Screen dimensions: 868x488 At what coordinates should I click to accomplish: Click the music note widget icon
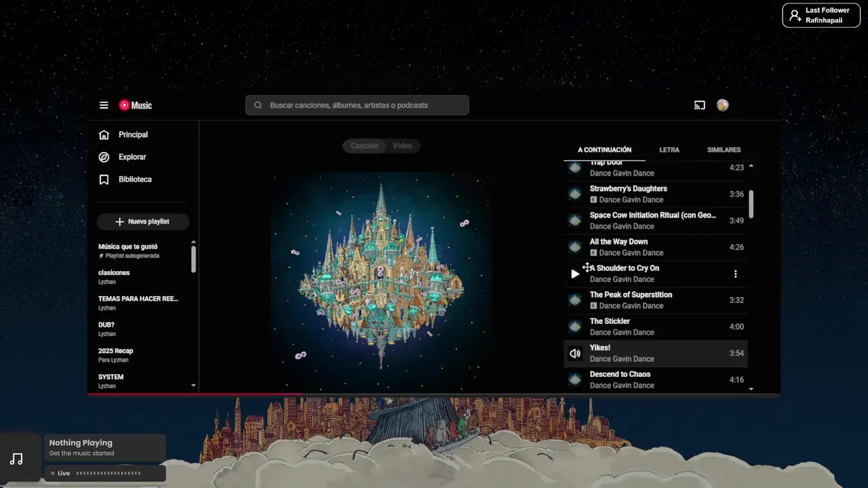point(17,459)
